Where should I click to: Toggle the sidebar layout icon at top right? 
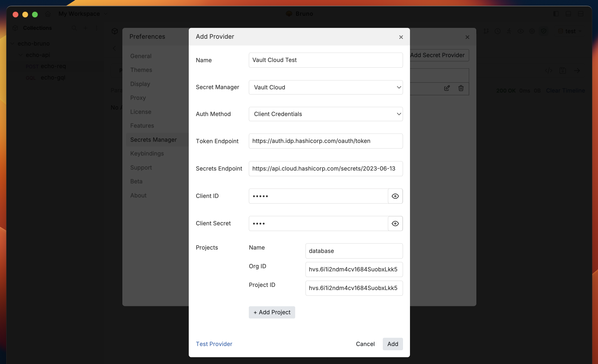556,14
